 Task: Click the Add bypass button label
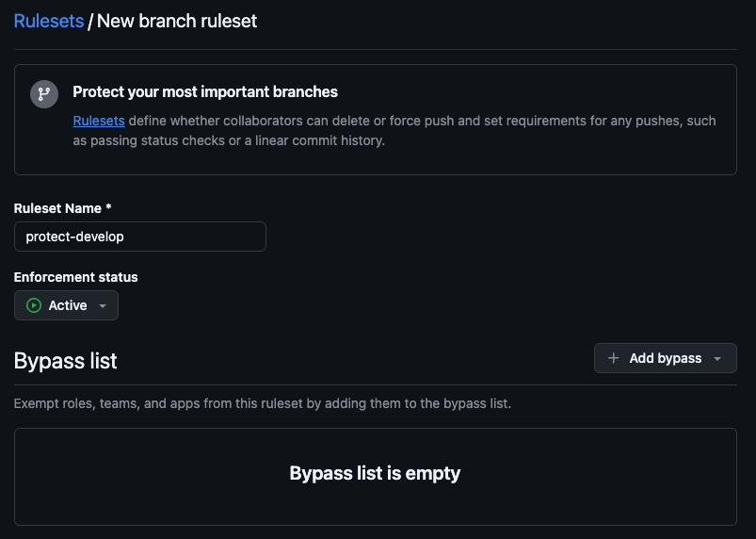coord(666,358)
